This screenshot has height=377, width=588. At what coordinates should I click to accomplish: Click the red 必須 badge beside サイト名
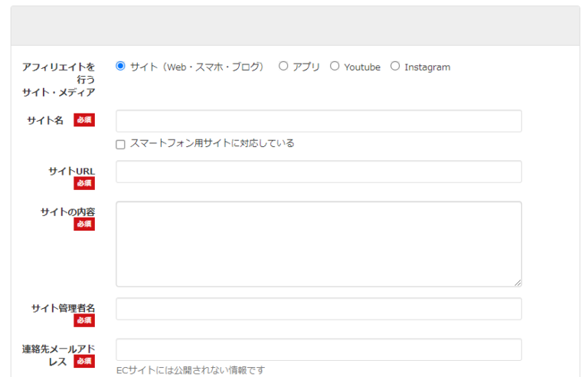pos(84,120)
